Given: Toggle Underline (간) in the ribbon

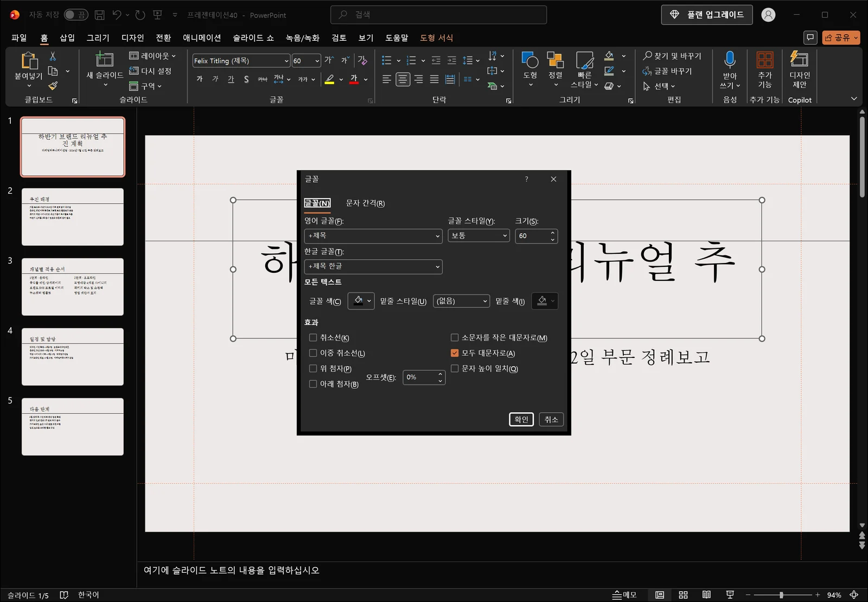Looking at the screenshot, I should tap(231, 79).
